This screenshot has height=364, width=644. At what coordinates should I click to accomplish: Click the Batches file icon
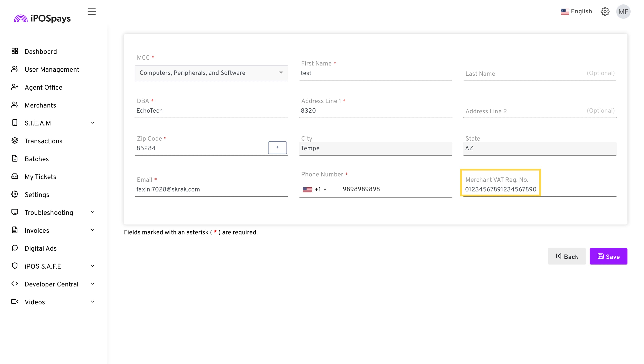(x=15, y=158)
